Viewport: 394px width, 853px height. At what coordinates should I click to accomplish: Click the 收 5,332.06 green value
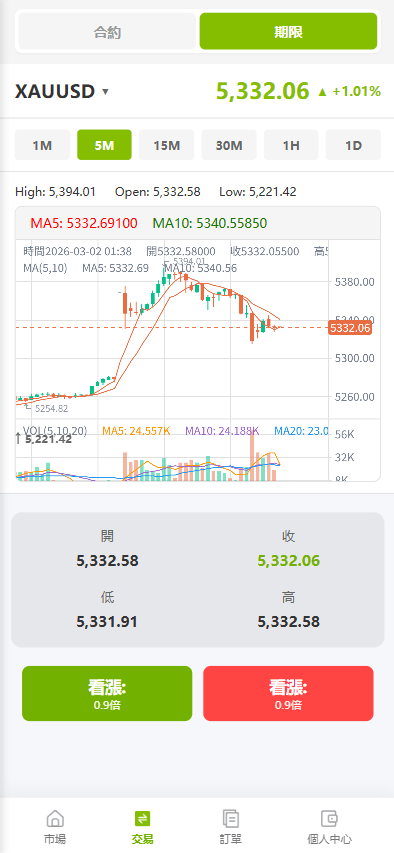tap(288, 560)
